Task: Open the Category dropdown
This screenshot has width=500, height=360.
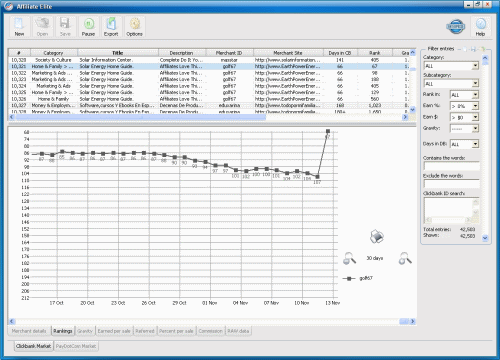Action: (x=451, y=66)
